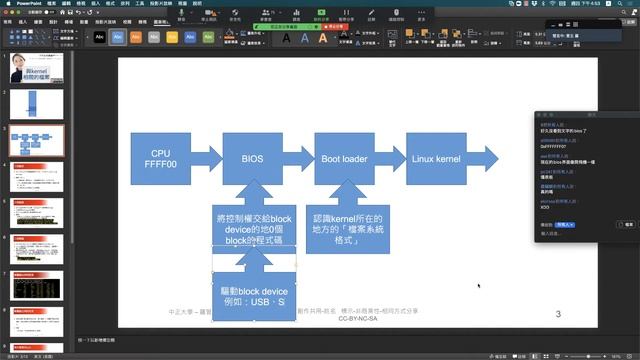Viewport: 640px width, 360px height.
Task: Click the Zoom security shield icon
Action: pos(235,13)
